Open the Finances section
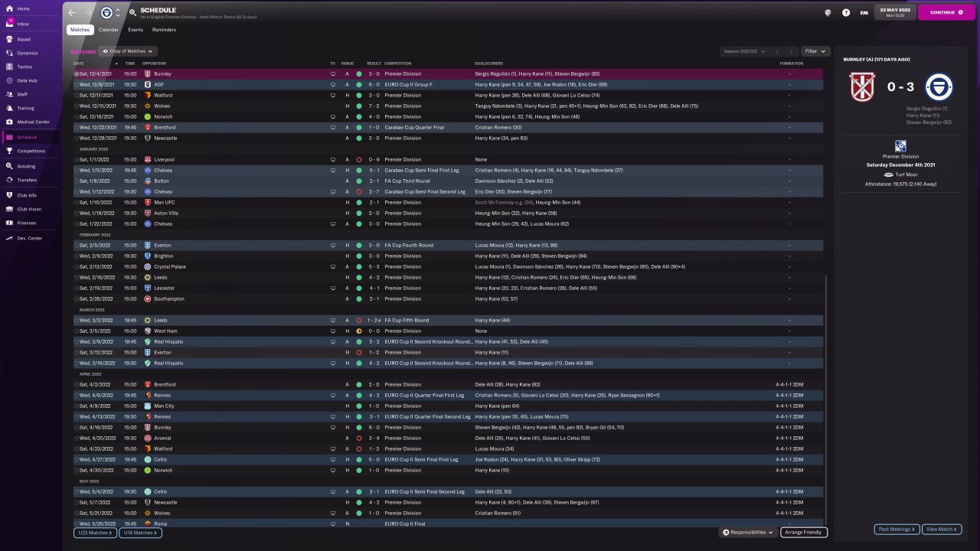Screen dimensions: 980x551 [31, 223]
